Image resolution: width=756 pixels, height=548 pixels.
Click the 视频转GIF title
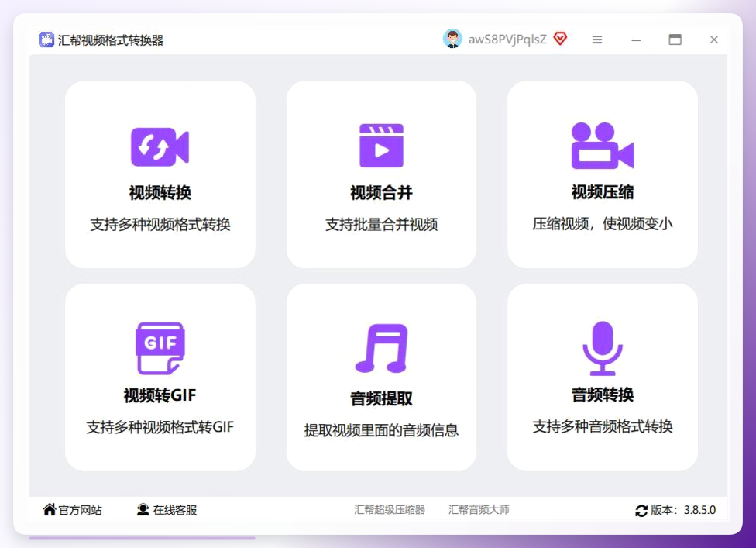pyautogui.click(x=160, y=395)
